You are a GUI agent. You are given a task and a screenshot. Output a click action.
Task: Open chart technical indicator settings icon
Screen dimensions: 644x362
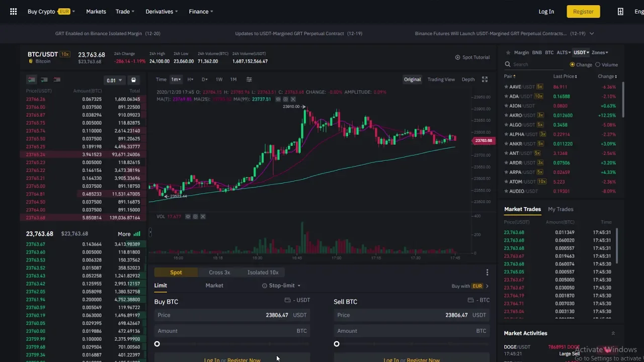[x=249, y=79]
